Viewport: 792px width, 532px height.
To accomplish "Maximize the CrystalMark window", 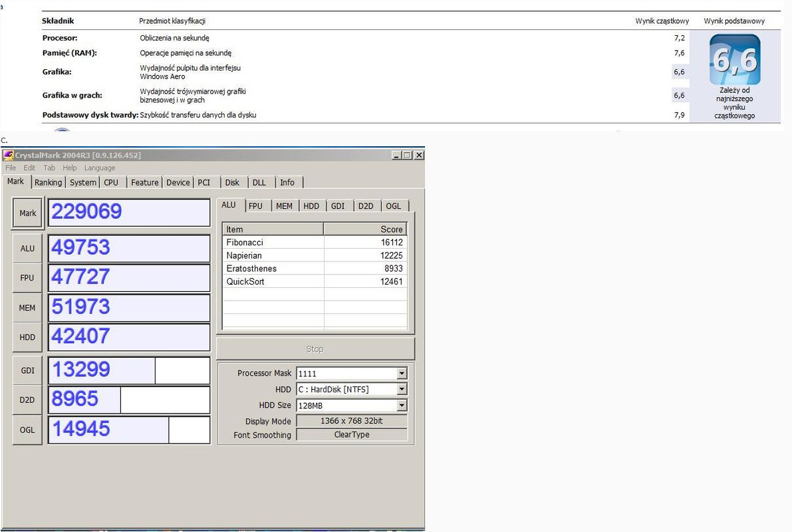I will click(x=407, y=155).
